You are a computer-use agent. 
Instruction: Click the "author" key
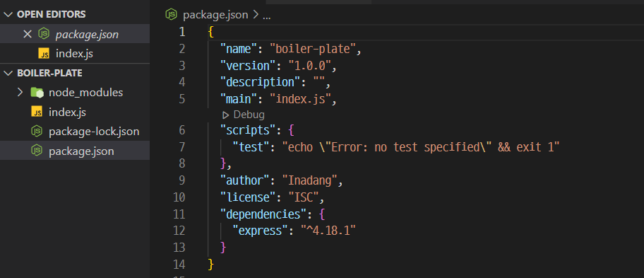(244, 180)
